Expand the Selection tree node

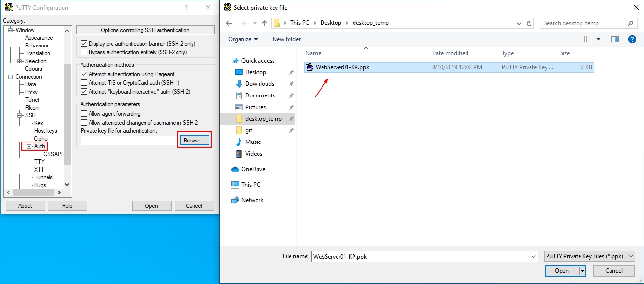20,61
